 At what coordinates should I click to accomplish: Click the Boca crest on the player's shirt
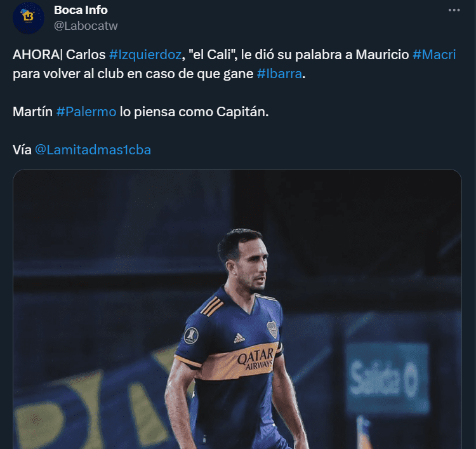tap(272, 330)
